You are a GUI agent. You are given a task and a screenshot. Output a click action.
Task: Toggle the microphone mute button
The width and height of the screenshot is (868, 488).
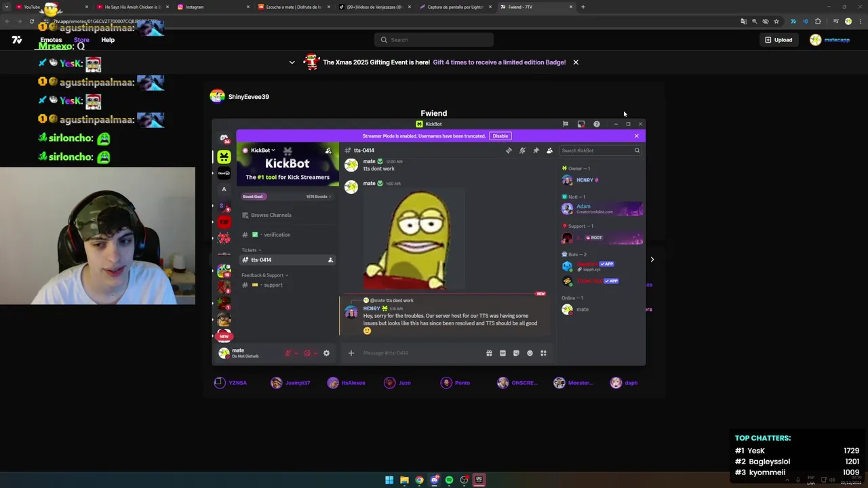[x=288, y=353]
